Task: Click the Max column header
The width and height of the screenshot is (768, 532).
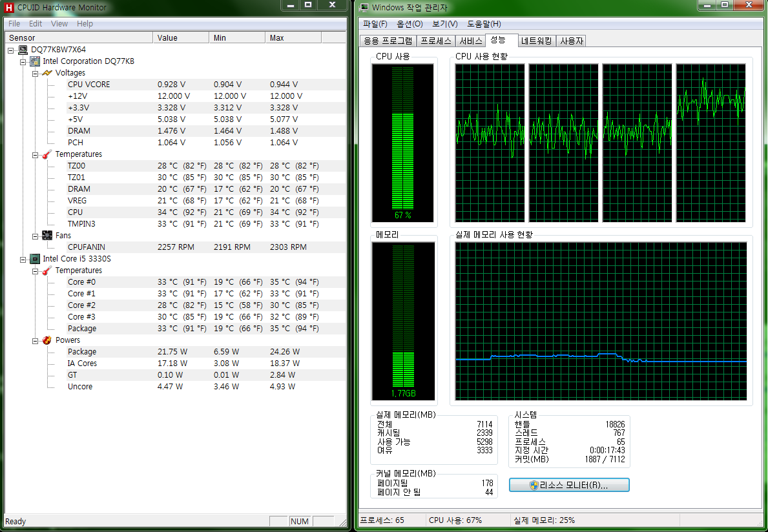Action: point(293,37)
